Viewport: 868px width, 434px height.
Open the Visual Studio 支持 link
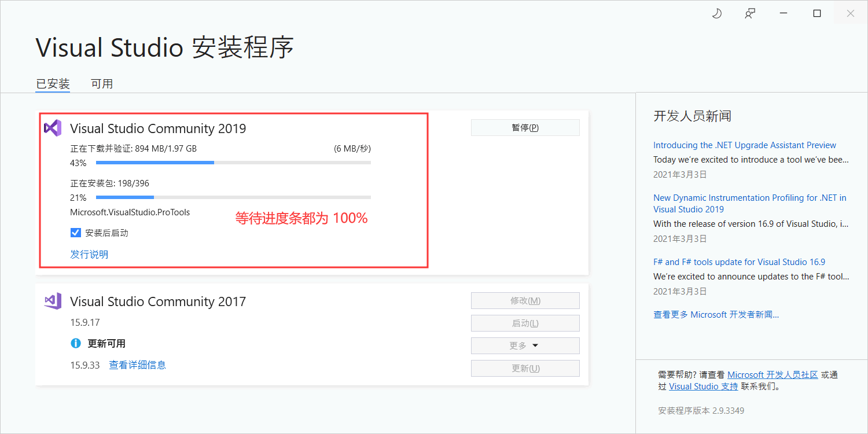coord(703,387)
